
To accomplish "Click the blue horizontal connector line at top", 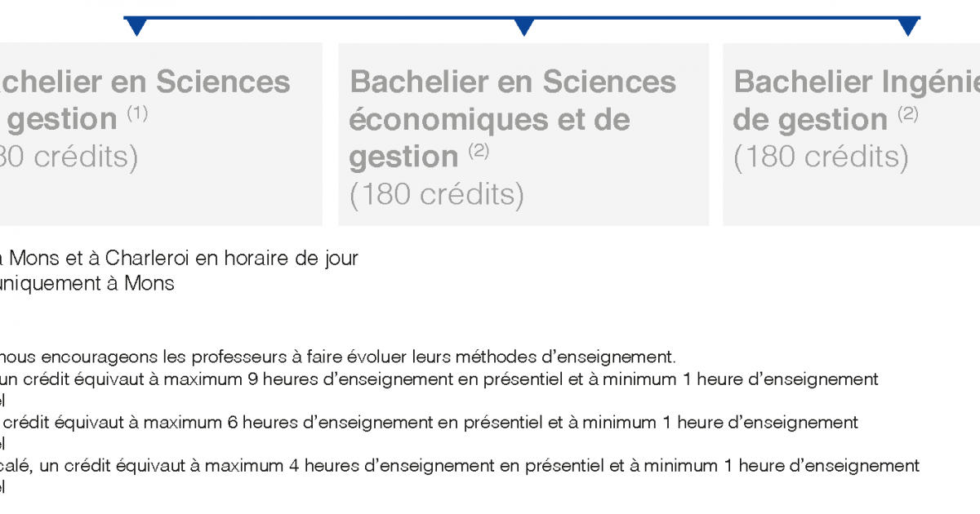I will point(523,17).
